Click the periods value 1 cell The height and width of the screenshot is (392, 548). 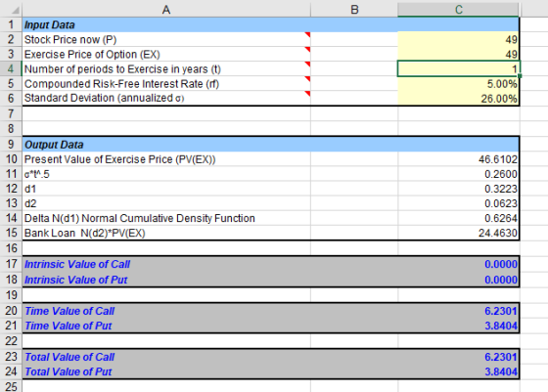coord(459,68)
